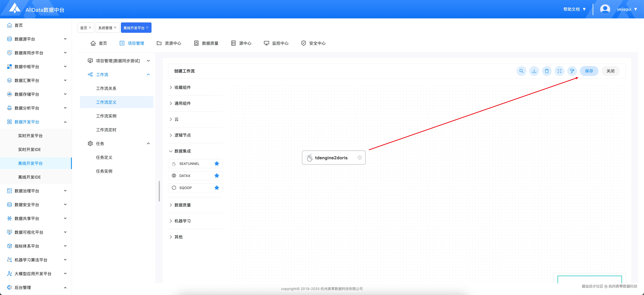Toggle favorite star for SEATUNNEL
The height and width of the screenshot is (295, 644).
(216, 163)
